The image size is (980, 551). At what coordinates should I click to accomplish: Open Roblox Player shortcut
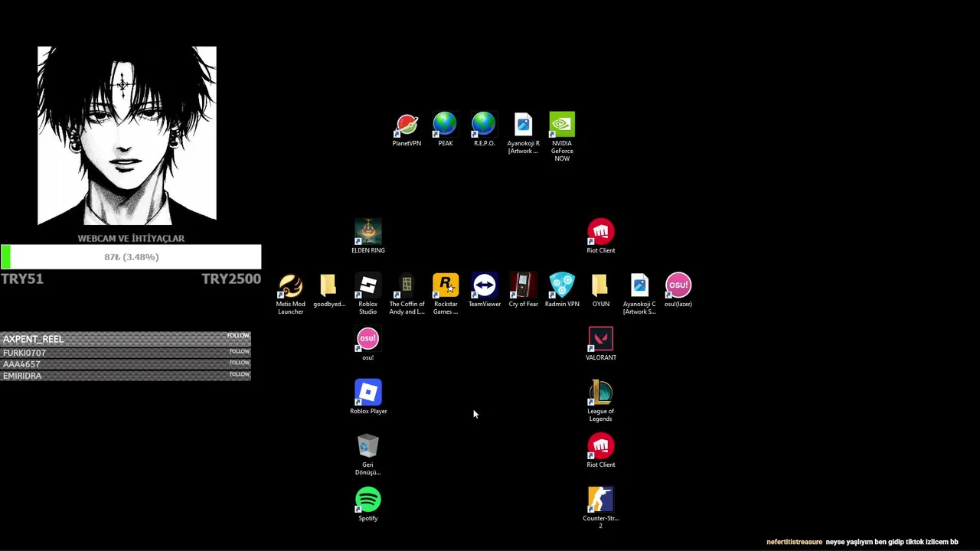(x=368, y=397)
